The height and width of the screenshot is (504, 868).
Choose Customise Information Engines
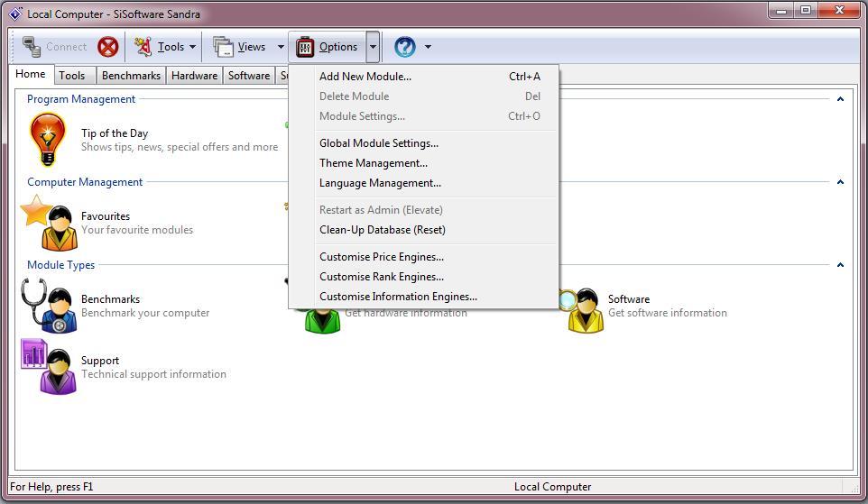423,297
